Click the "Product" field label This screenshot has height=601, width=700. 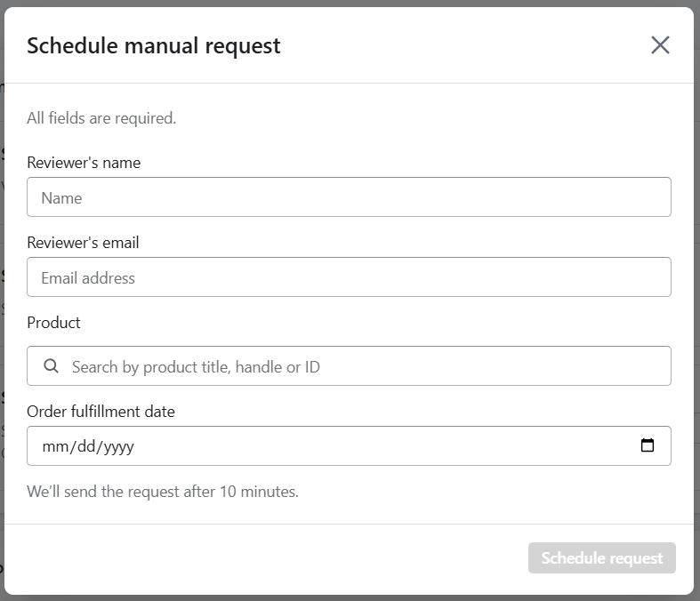point(53,323)
